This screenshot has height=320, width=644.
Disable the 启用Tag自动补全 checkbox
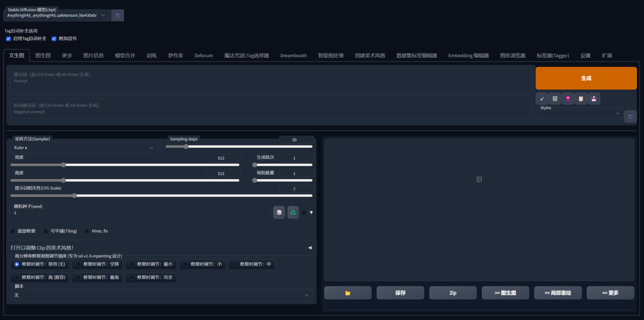[8, 39]
